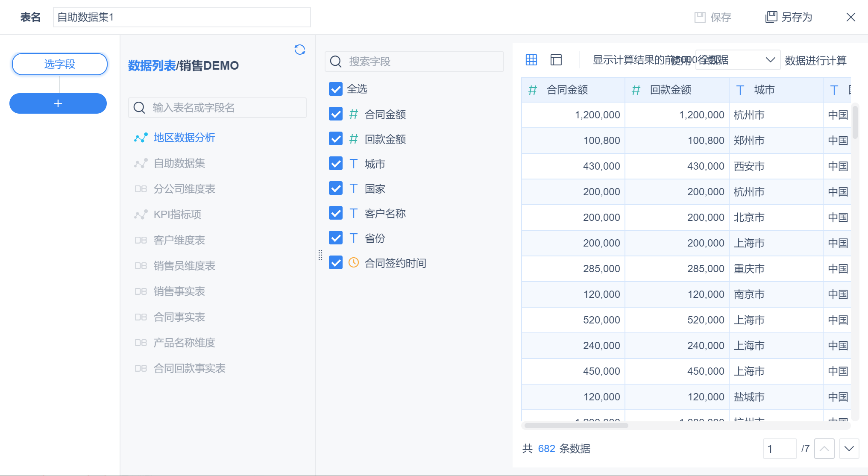Viewport: 868px width, 476px height.
Task: Select 合同回款事实表 in table list
Action: tap(189, 368)
